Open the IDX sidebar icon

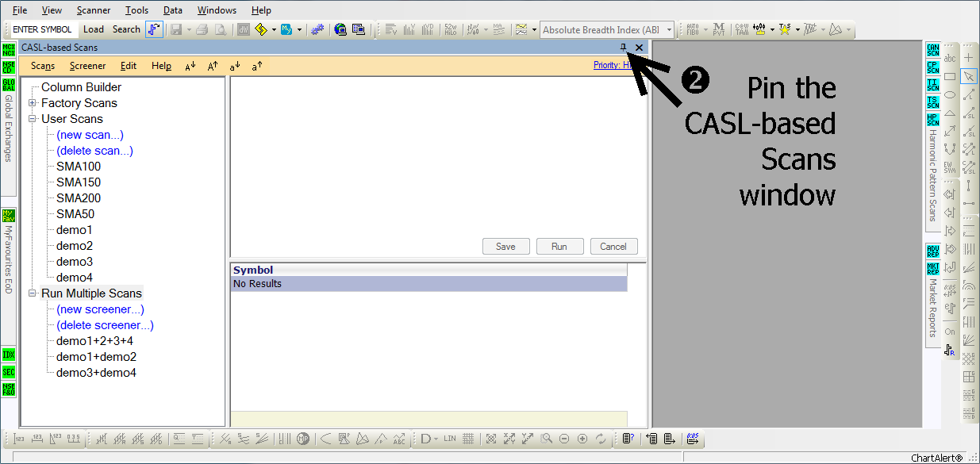[x=9, y=355]
